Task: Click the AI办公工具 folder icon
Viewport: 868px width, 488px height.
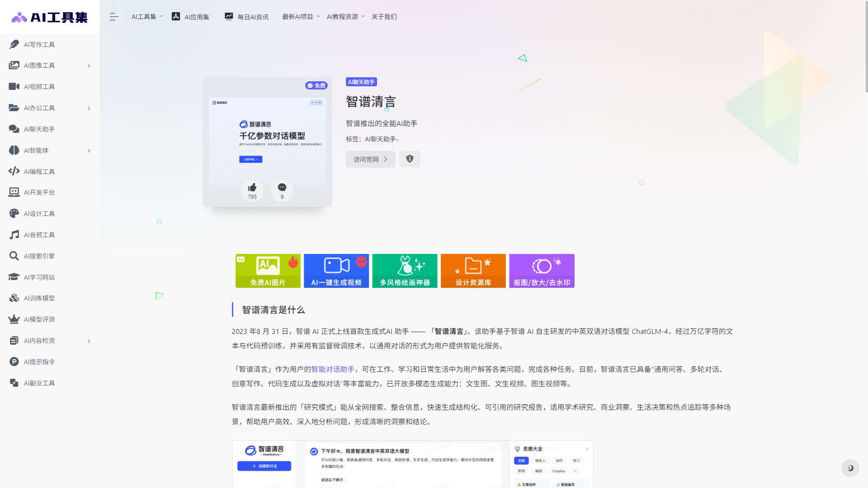Action: (14, 108)
